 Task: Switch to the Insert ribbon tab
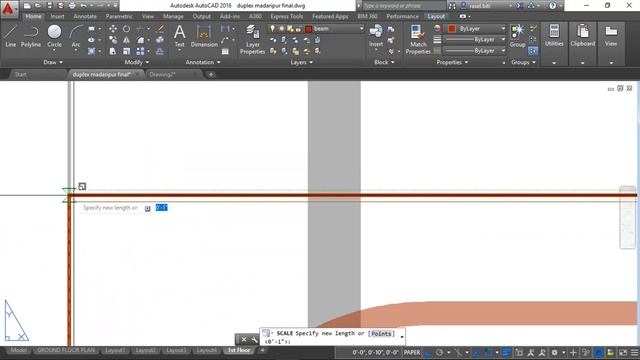pos(57,16)
